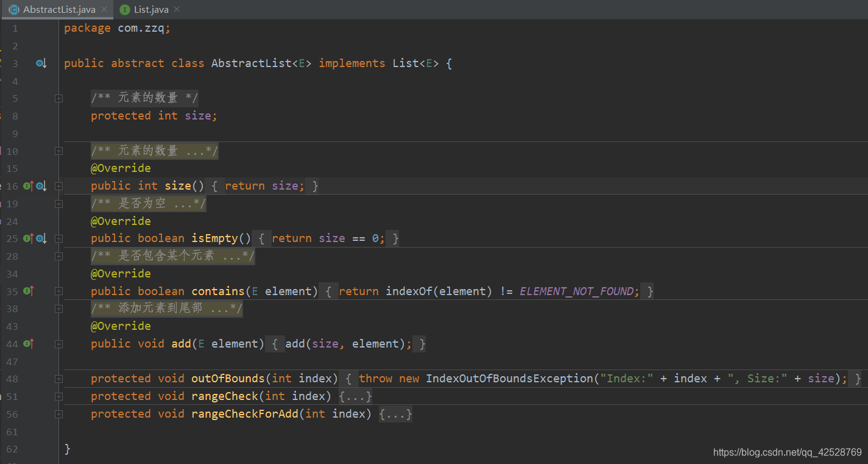The image size is (868, 464).
Task: Switch to the AbstractList.java tab
Action: click(58, 10)
